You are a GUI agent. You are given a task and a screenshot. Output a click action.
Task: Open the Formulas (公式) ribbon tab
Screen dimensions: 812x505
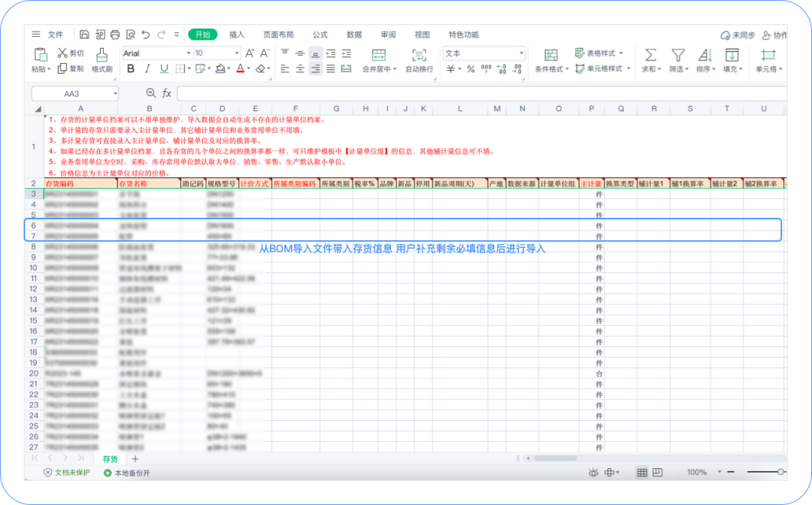320,35
